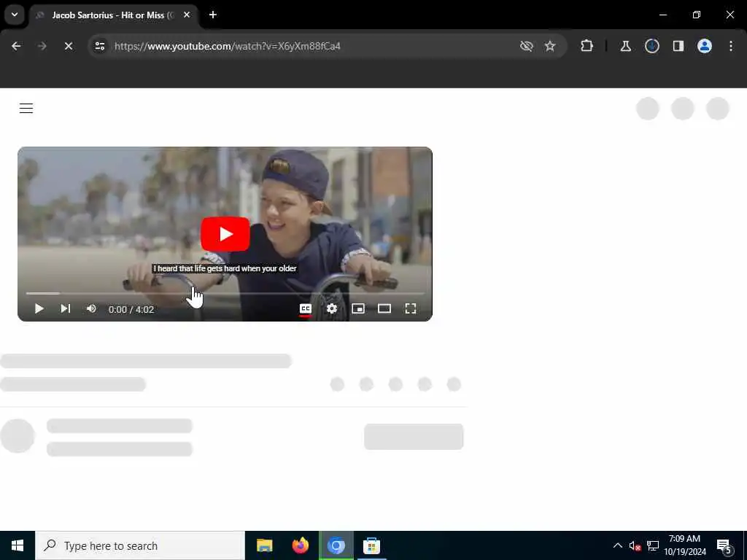Viewport: 747px width, 560px height.
Task: Go back to the previous page
Action: pyautogui.click(x=16, y=46)
